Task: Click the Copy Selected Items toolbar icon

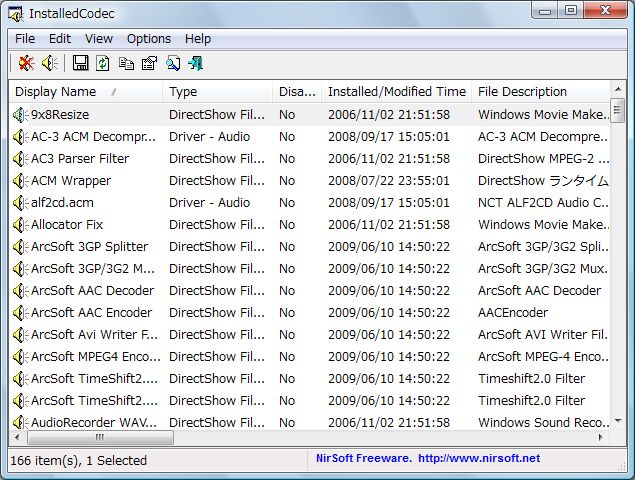Action: tap(126, 63)
